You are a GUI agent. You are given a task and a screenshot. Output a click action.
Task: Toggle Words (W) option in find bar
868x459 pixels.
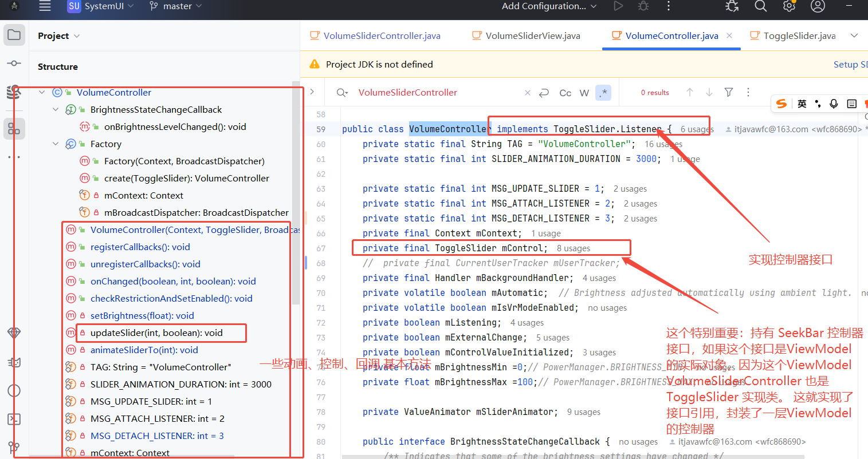click(584, 93)
